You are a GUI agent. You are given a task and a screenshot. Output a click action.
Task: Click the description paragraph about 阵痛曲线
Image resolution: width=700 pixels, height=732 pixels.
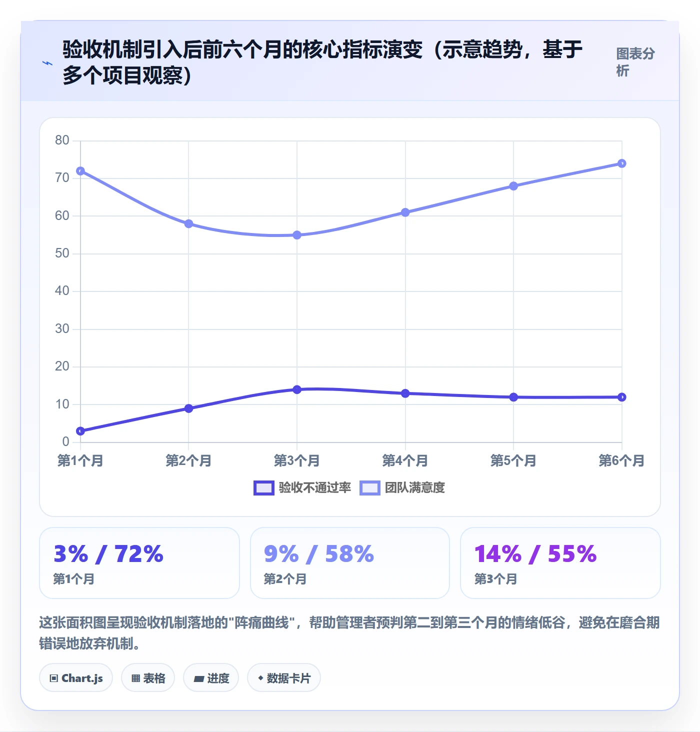349,633
